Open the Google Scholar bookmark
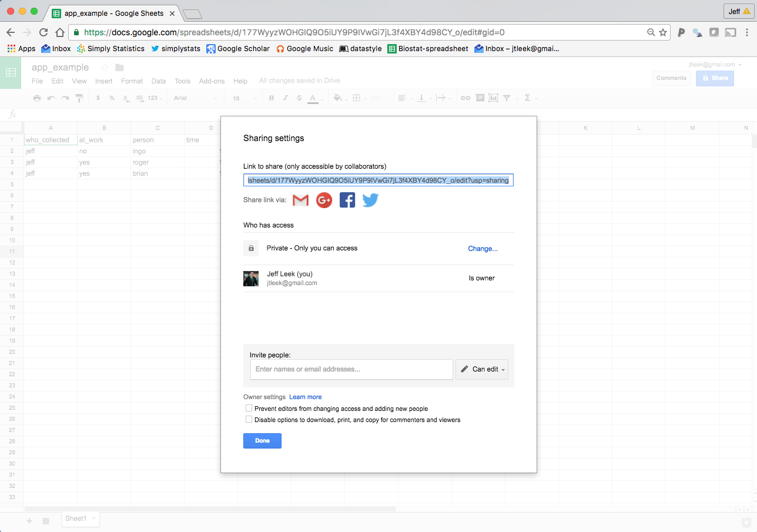757x532 pixels. [x=238, y=49]
